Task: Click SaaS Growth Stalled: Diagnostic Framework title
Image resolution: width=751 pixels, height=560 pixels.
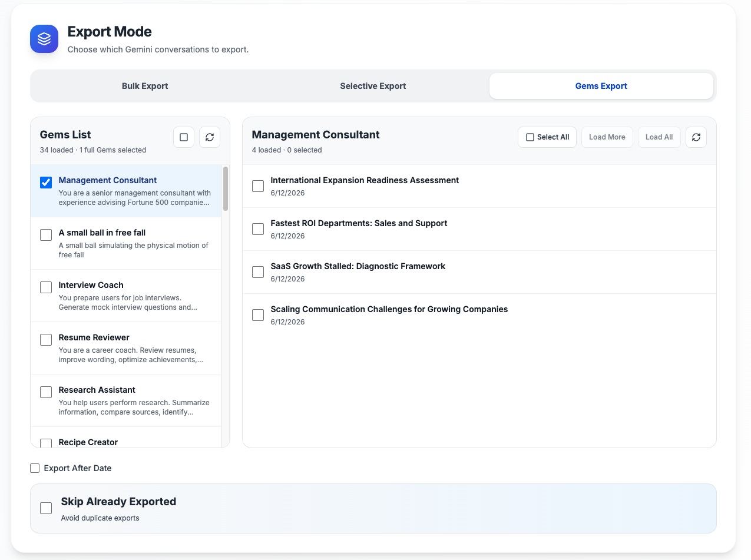Action: point(358,266)
